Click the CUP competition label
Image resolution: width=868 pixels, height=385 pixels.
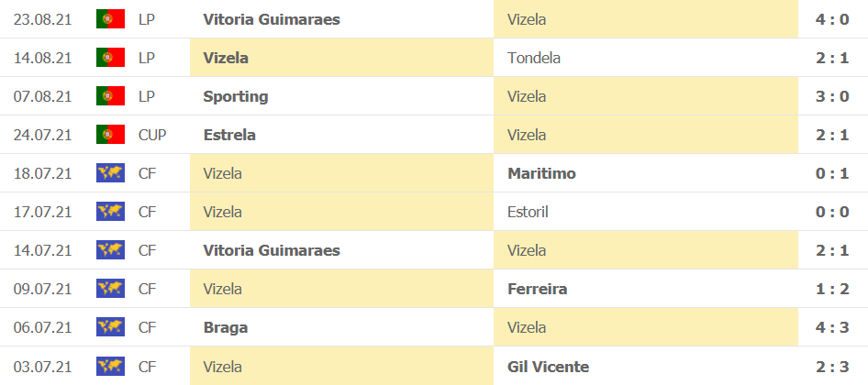pyautogui.click(x=152, y=135)
